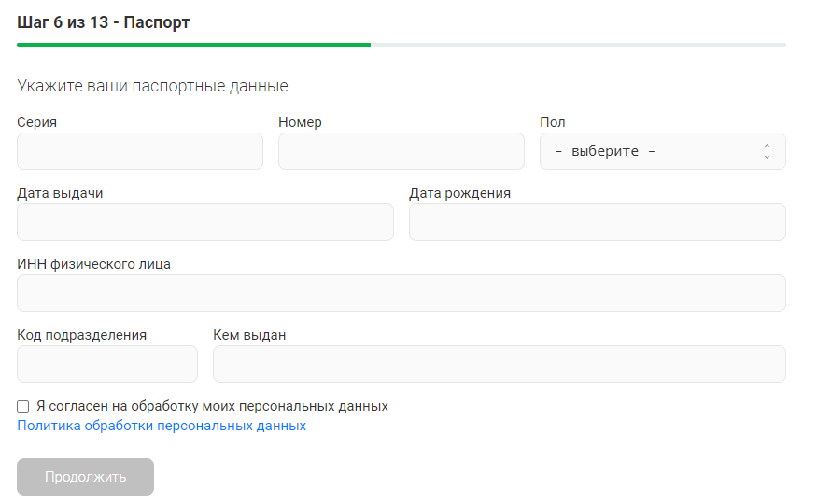817x504 pixels.
Task: Click the 'Дата рождения' label text
Action: 459,193
